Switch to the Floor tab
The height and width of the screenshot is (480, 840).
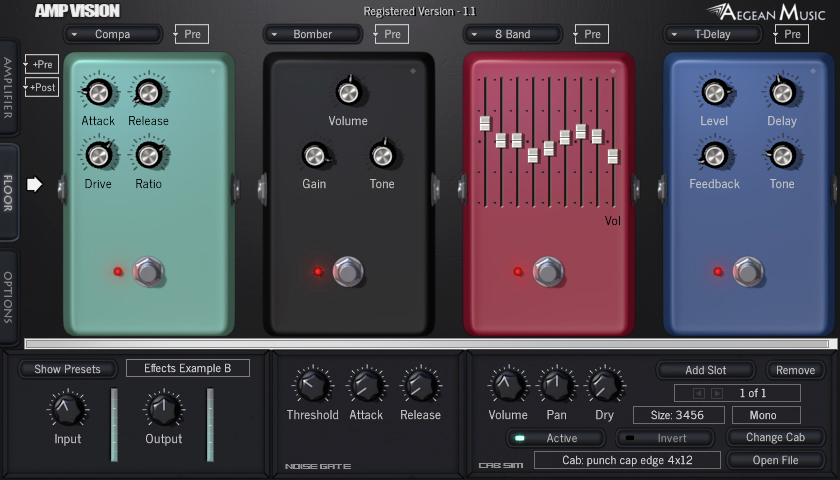pyautogui.click(x=8, y=192)
